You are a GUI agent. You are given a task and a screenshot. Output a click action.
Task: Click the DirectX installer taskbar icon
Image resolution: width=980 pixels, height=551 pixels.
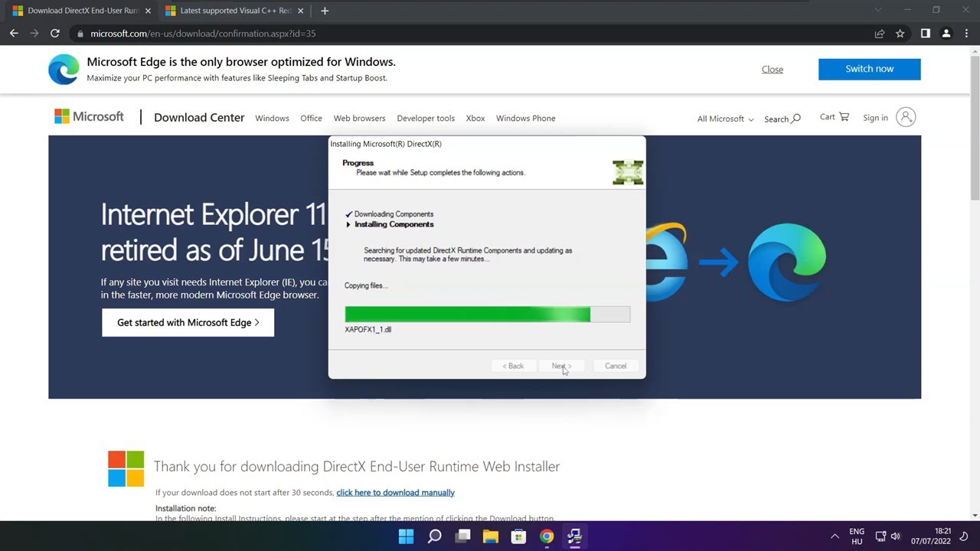pyautogui.click(x=575, y=536)
